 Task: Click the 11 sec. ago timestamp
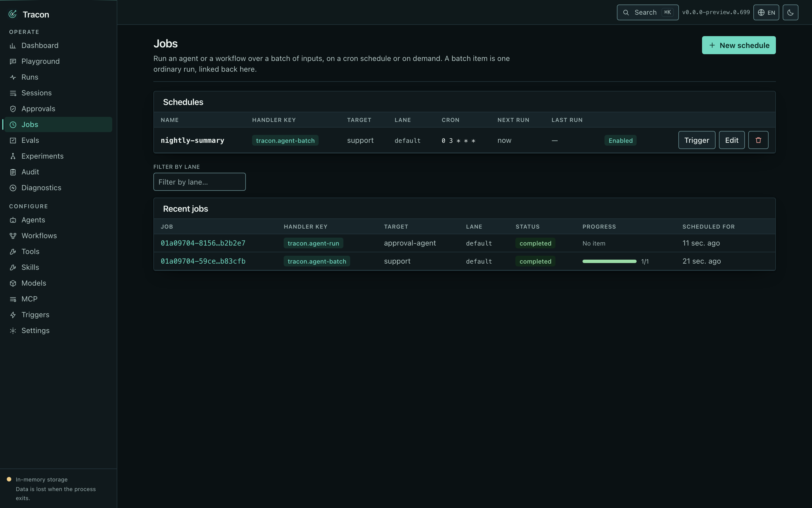(701, 243)
